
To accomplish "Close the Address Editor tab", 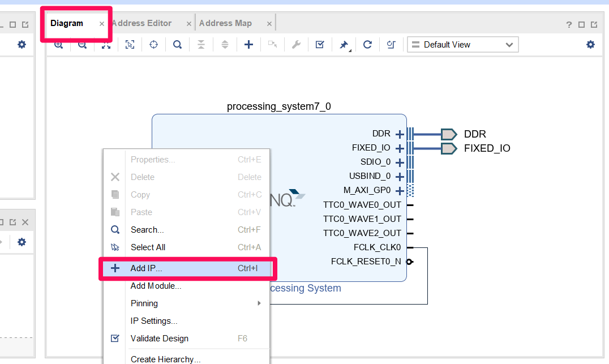I will [x=189, y=24].
